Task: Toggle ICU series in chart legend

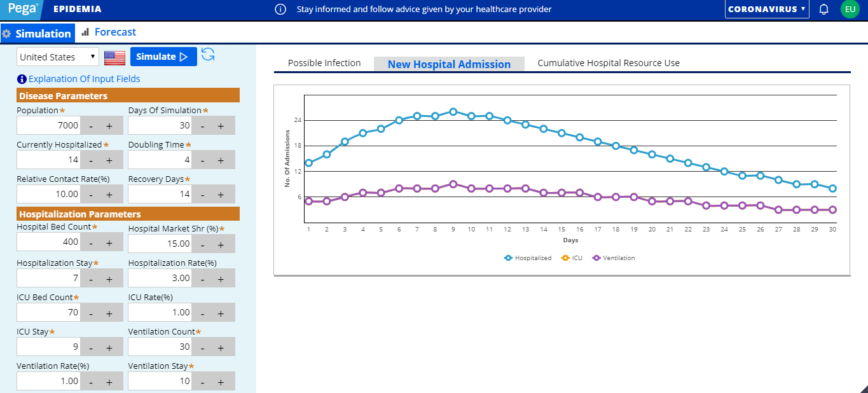Action: pos(572,258)
